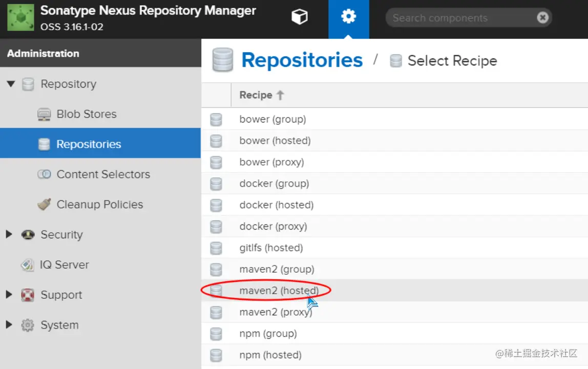Click the Content Selectors icon

pyautogui.click(x=44, y=174)
